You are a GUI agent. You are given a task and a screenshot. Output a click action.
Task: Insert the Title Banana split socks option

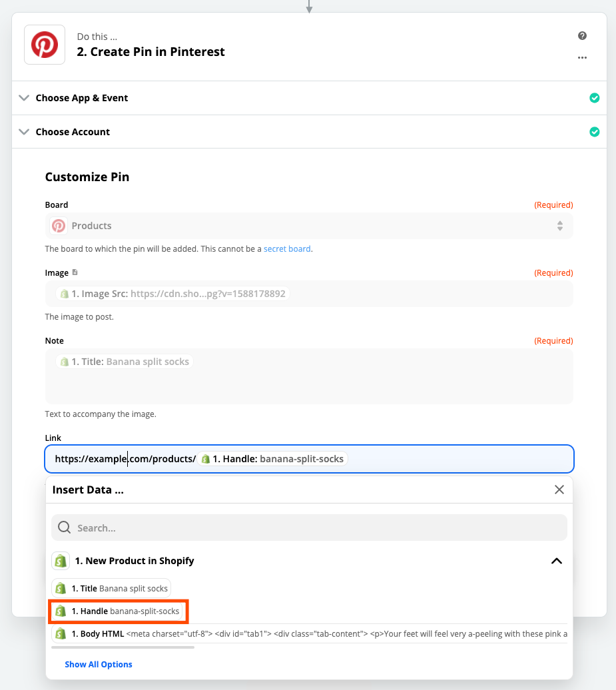tap(111, 588)
